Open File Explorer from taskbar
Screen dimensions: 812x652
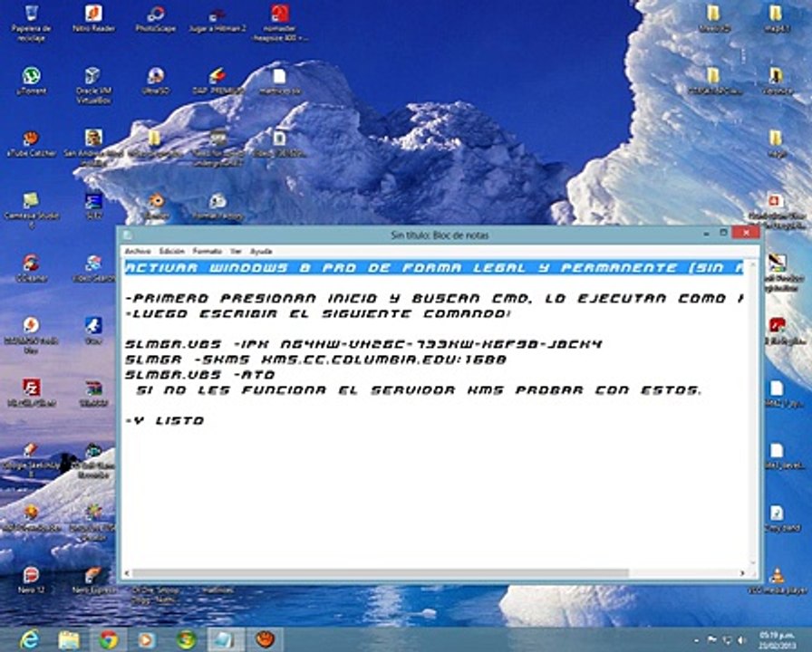69,640
